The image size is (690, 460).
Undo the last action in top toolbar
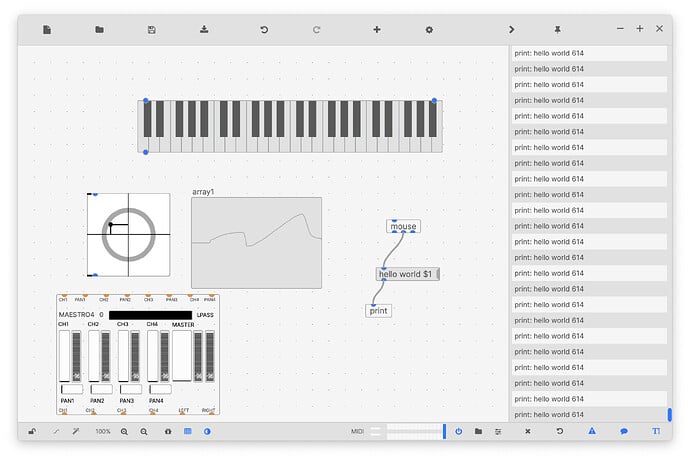pyautogui.click(x=264, y=30)
